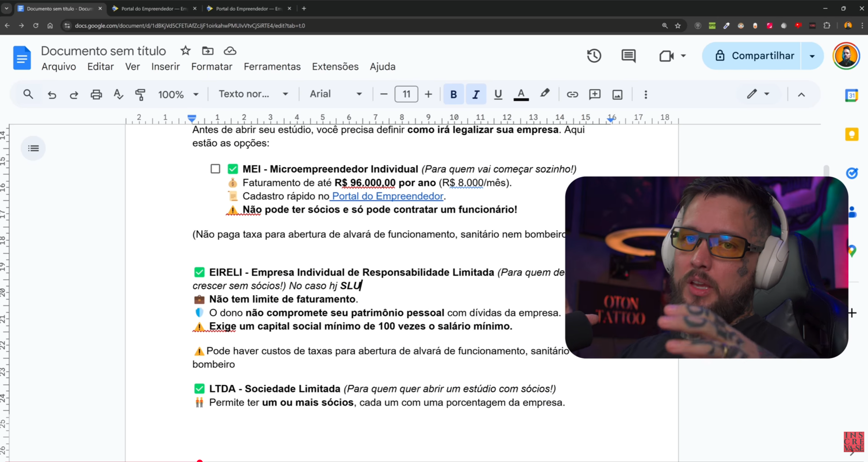Click the redo arrow in toolbar
Screen dimensions: 868x462
tap(74, 94)
